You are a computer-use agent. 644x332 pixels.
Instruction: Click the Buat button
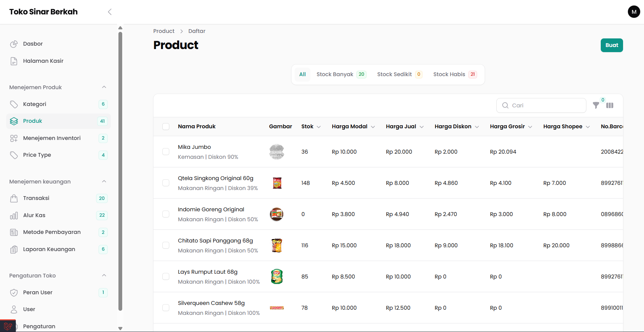[612, 45]
